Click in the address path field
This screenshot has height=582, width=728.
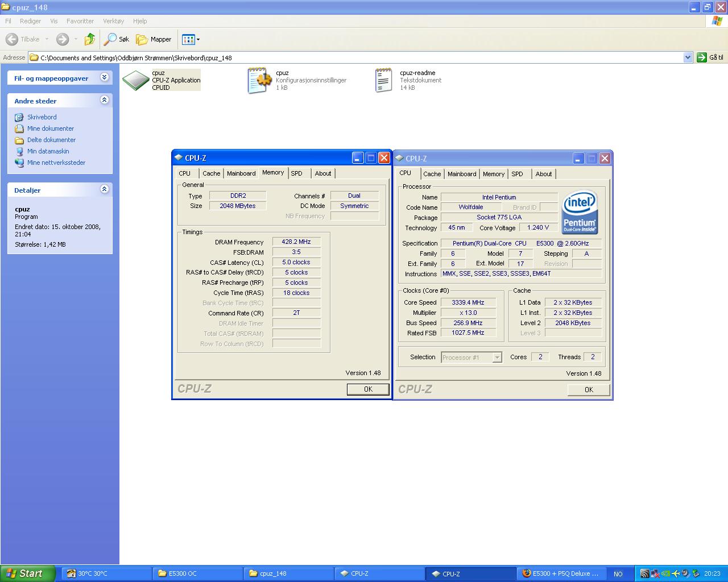pos(355,57)
